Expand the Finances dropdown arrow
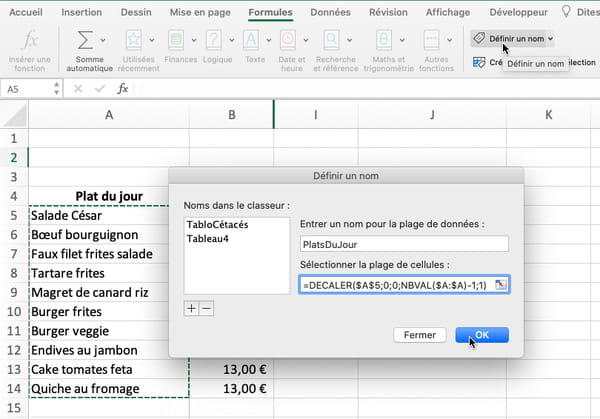This screenshot has height=419, width=600. [194, 40]
